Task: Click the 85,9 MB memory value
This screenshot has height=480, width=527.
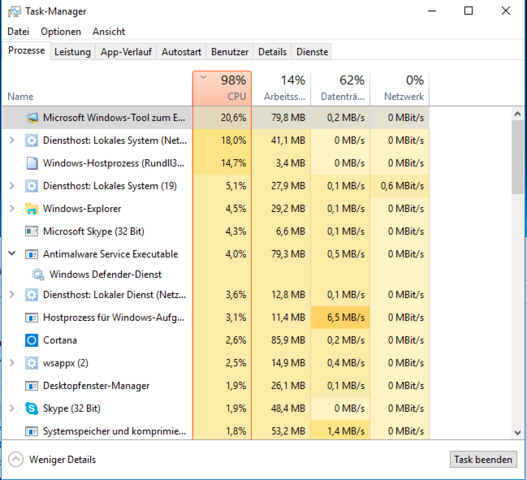Action: pos(288,340)
